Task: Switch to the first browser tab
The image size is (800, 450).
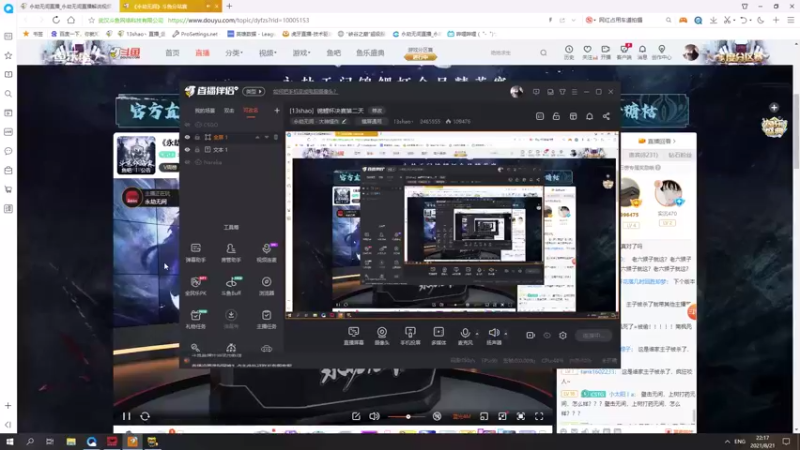Action: 67,6
